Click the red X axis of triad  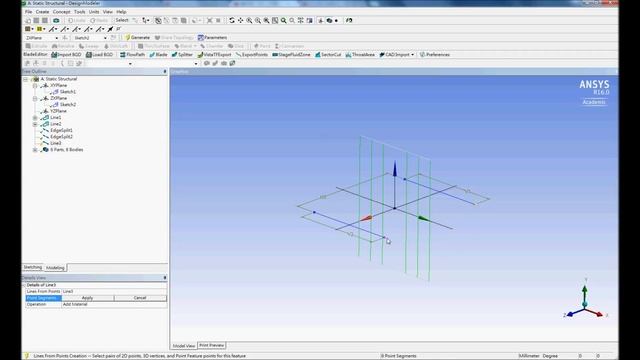coord(594,312)
